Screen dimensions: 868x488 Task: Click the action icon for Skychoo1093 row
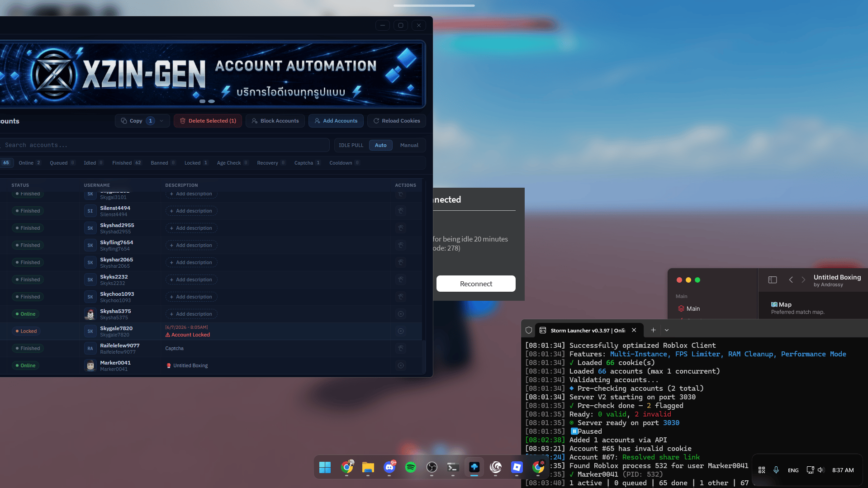click(x=401, y=297)
